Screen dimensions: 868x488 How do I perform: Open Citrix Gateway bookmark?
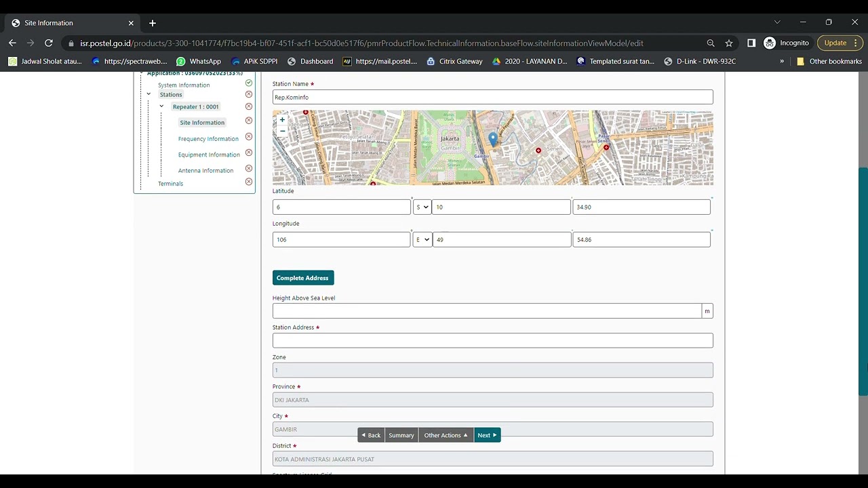pos(454,61)
